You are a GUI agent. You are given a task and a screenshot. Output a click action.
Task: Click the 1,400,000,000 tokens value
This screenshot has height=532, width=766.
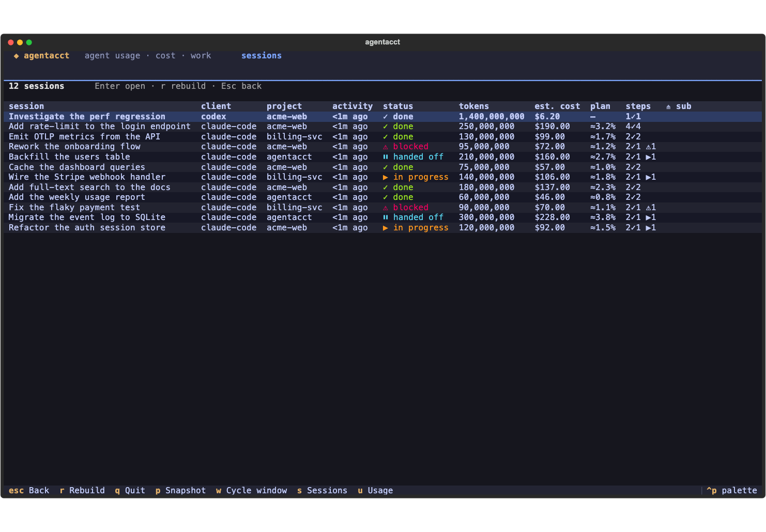pyautogui.click(x=492, y=117)
